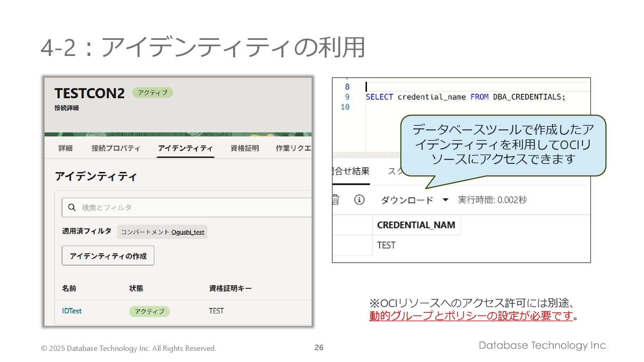The width and height of the screenshot is (644, 362).
Task: Open the IDTest identity link
Action: (x=72, y=311)
